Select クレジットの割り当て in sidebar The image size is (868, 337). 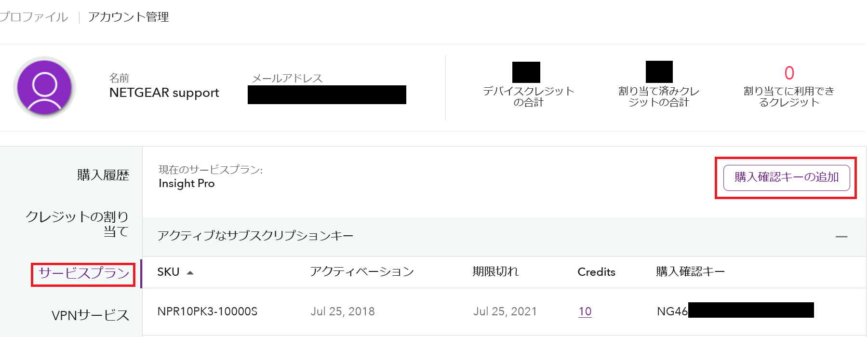77,224
